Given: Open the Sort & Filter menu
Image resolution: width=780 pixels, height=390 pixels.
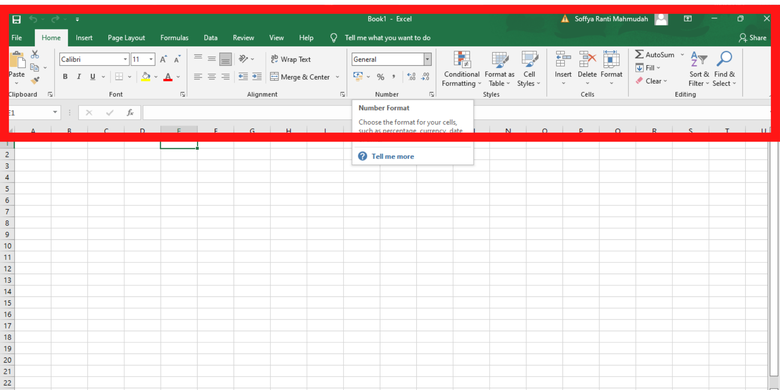Looking at the screenshot, I should coord(698,69).
